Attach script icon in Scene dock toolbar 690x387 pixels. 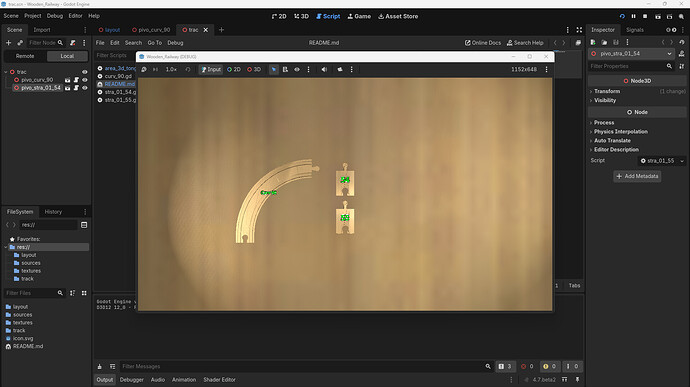point(73,43)
